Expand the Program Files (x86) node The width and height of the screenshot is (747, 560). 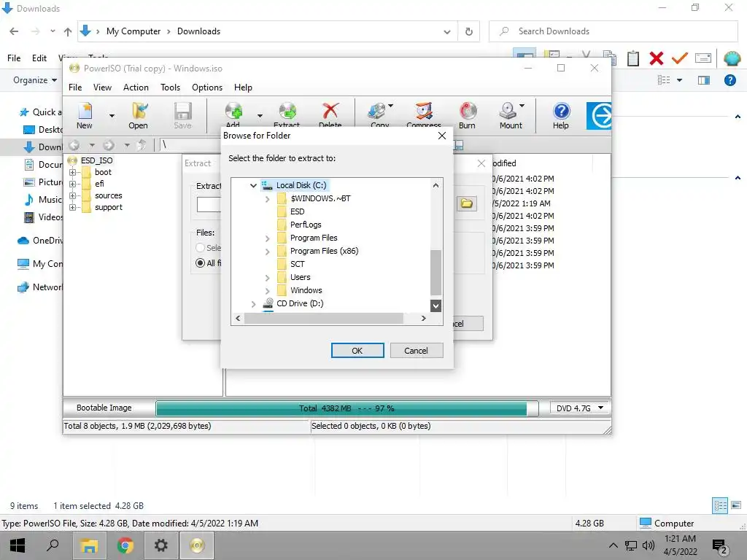tap(267, 252)
